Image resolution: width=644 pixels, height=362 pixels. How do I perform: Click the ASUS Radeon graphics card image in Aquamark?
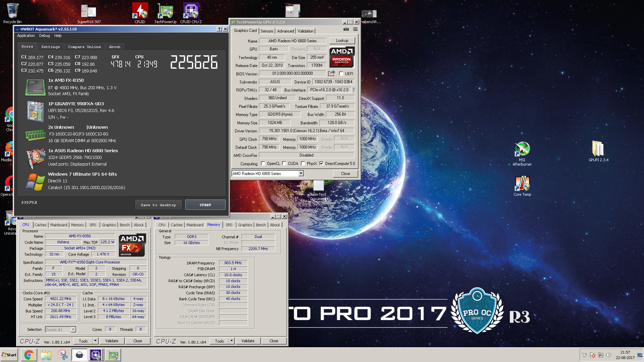[x=36, y=158]
